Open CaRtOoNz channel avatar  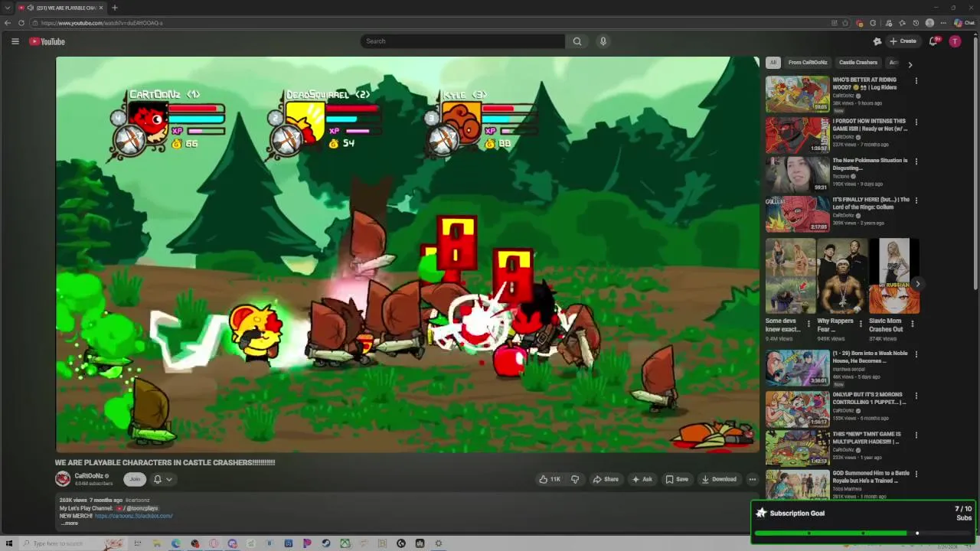[x=63, y=479]
